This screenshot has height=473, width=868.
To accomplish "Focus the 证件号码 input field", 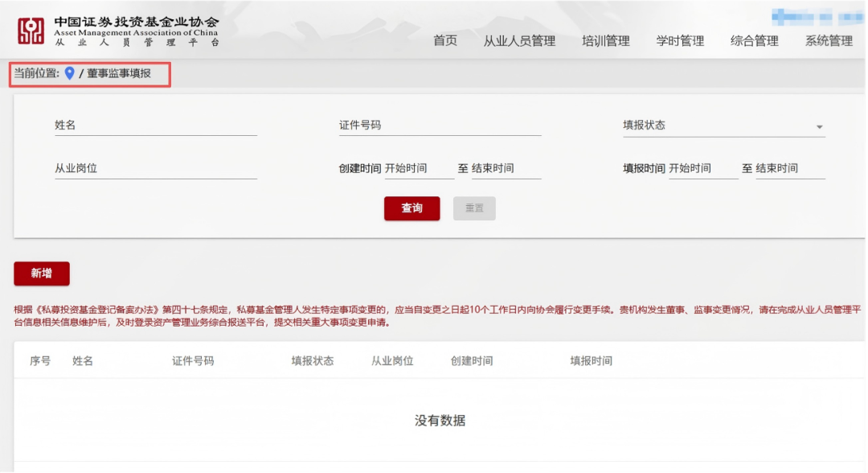I will 440,125.
